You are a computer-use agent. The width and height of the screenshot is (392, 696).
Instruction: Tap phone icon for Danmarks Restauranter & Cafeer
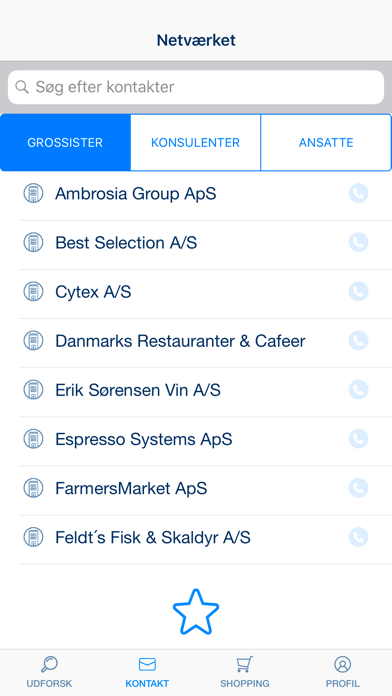click(358, 341)
